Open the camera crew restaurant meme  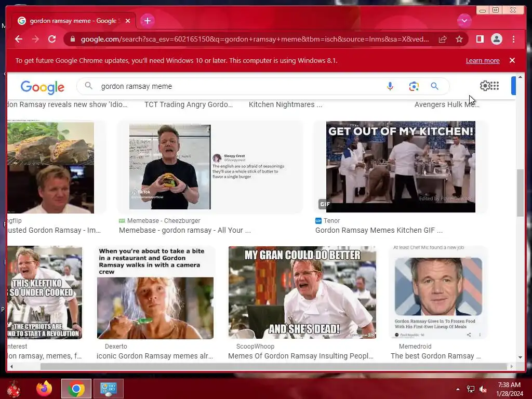155,293
